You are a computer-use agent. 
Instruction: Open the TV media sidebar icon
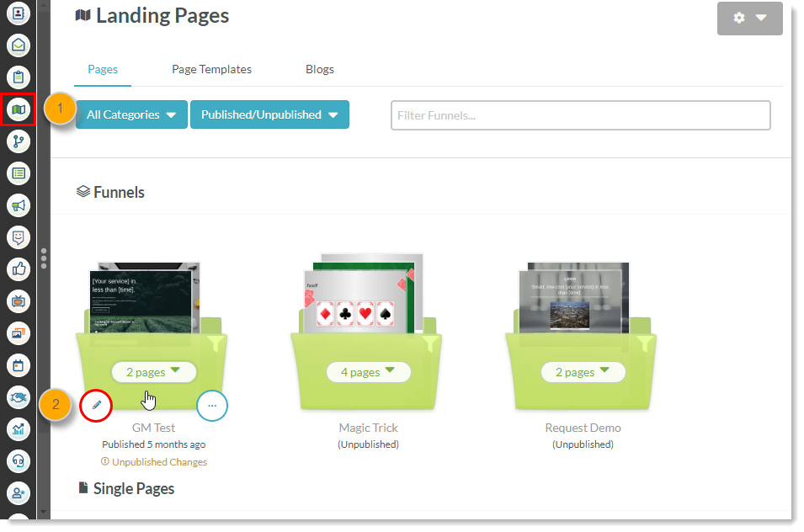pos(19,301)
